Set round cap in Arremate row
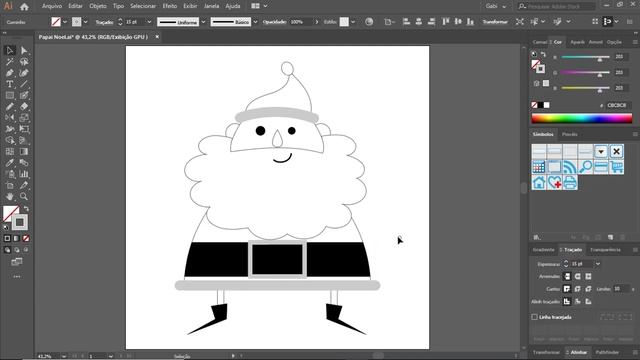The width and height of the screenshot is (640, 360). [x=578, y=276]
